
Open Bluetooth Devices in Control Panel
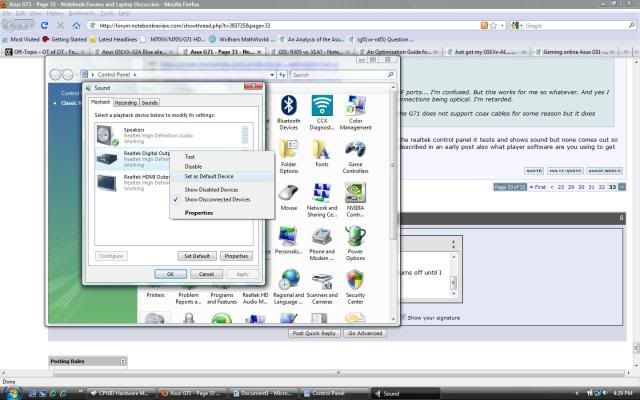pos(289,113)
